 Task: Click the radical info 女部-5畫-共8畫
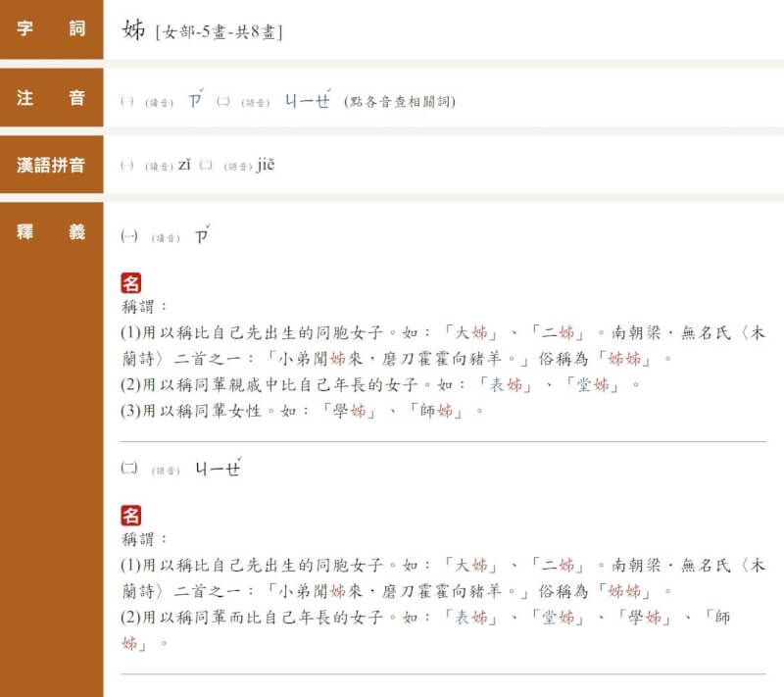pos(218,28)
